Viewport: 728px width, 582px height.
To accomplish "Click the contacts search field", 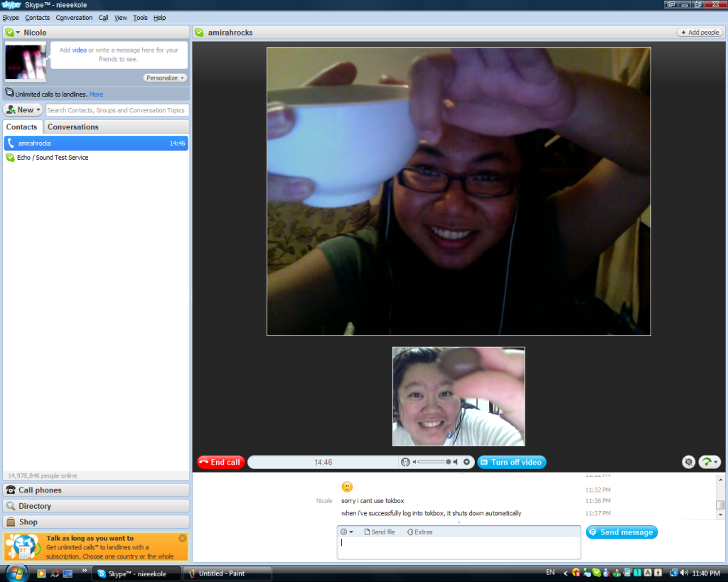I will click(117, 110).
